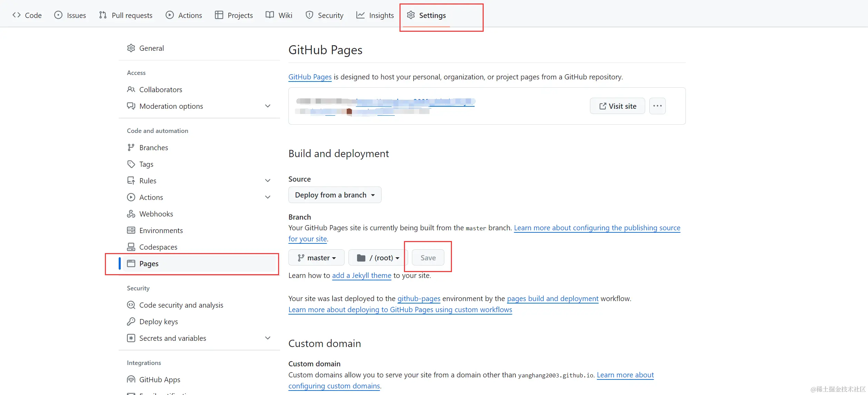Click the Tags icon in sidebar
Screen dimensions: 868x395
click(131, 164)
